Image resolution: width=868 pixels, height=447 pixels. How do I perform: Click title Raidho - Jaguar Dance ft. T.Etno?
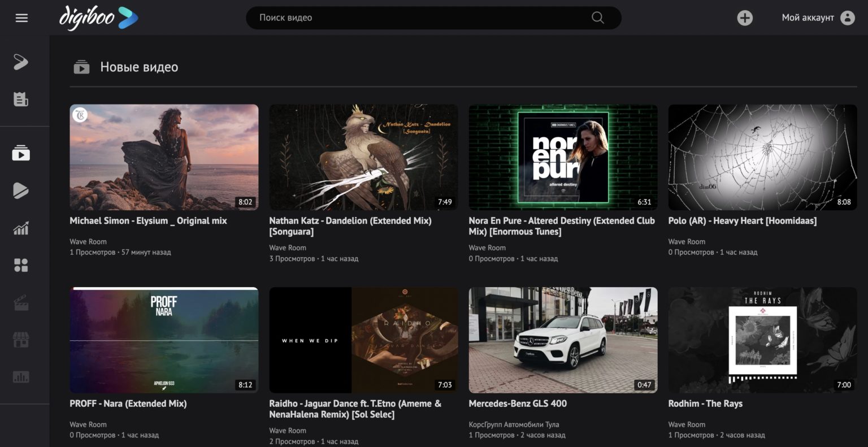click(355, 409)
